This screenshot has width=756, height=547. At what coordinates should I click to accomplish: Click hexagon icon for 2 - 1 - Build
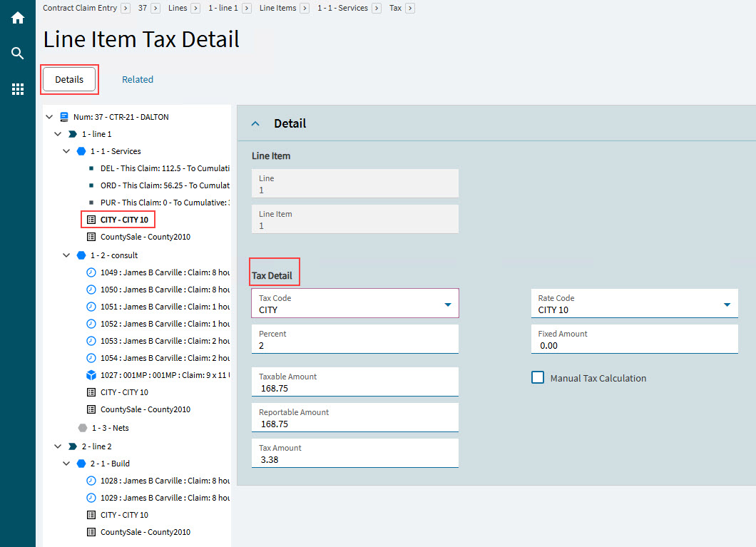coord(81,463)
